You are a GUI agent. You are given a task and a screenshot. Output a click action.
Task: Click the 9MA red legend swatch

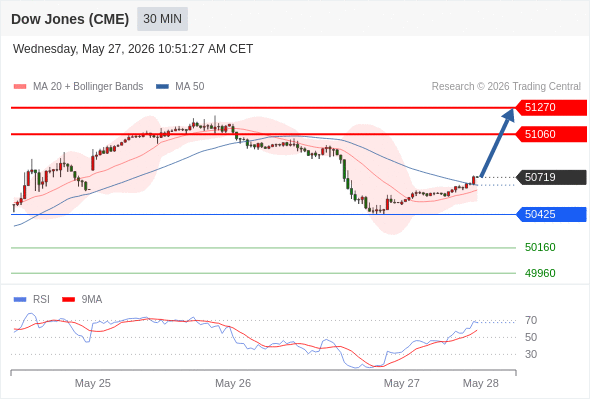tap(68, 300)
